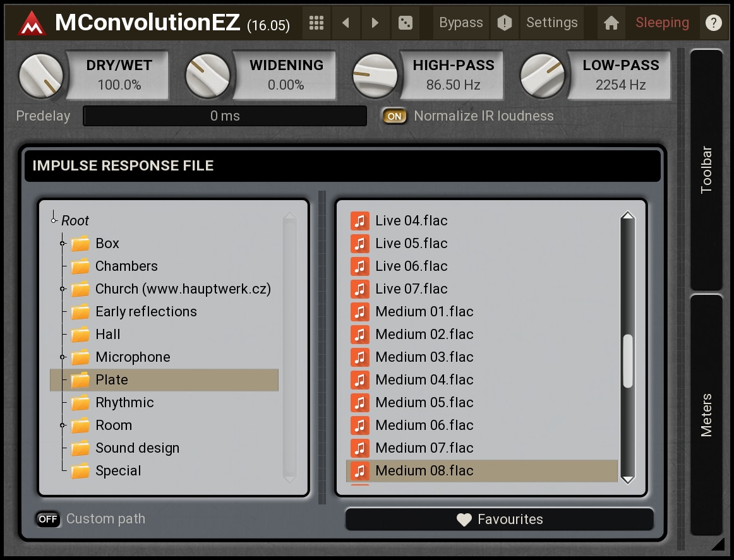The width and height of the screenshot is (734, 560).
Task: Open the Meters side tab
Action: tap(706, 415)
